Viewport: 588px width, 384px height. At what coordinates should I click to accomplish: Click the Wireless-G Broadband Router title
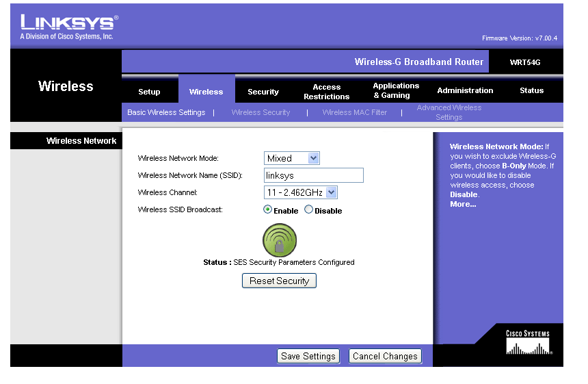tap(419, 62)
